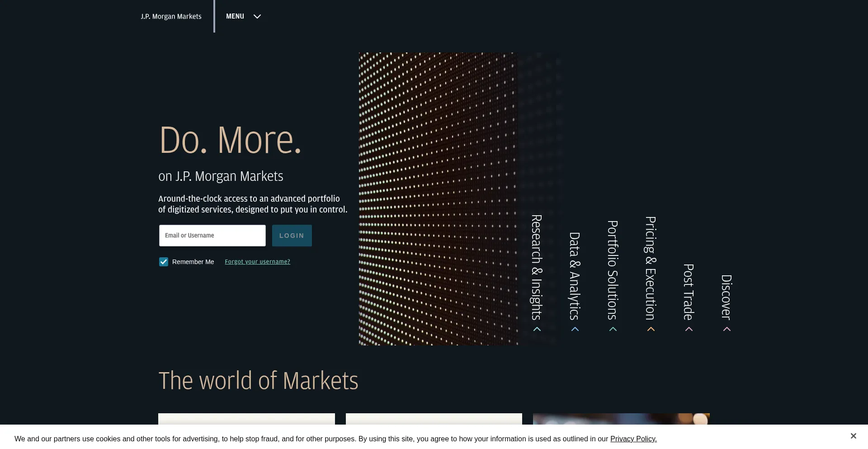Viewport: 868px width, 449px height.
Task: Close the cookie notice banner
Action: (853, 436)
